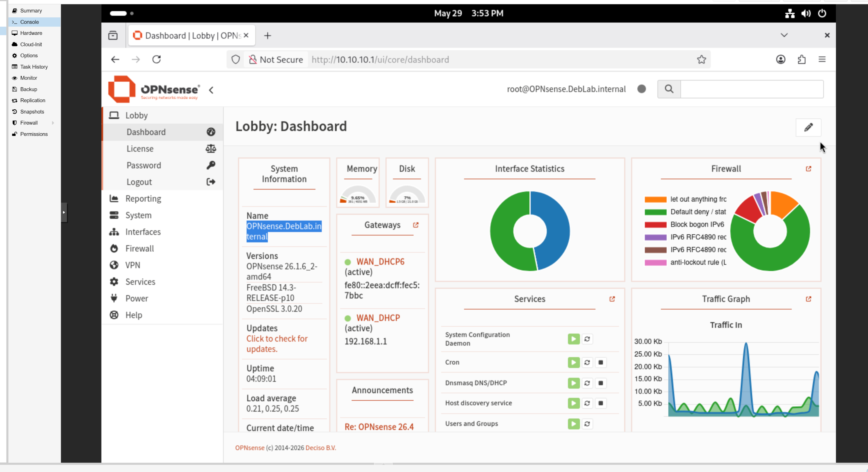Click Logout in Lobby menu

pos(163,182)
